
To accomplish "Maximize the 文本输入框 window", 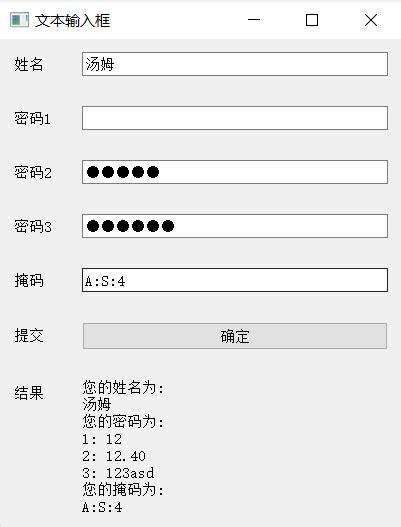I will [x=312, y=20].
